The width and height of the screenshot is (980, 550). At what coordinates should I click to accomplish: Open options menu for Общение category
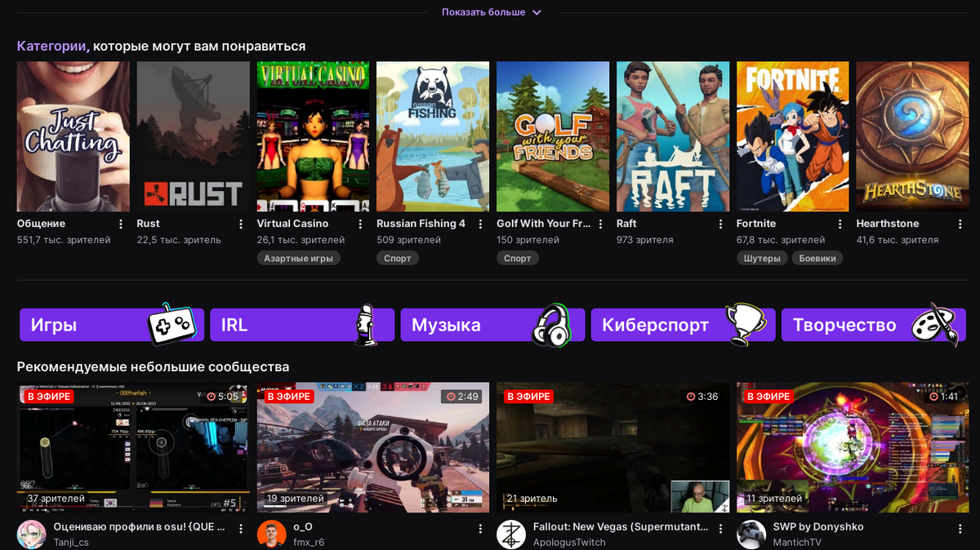[x=121, y=224]
